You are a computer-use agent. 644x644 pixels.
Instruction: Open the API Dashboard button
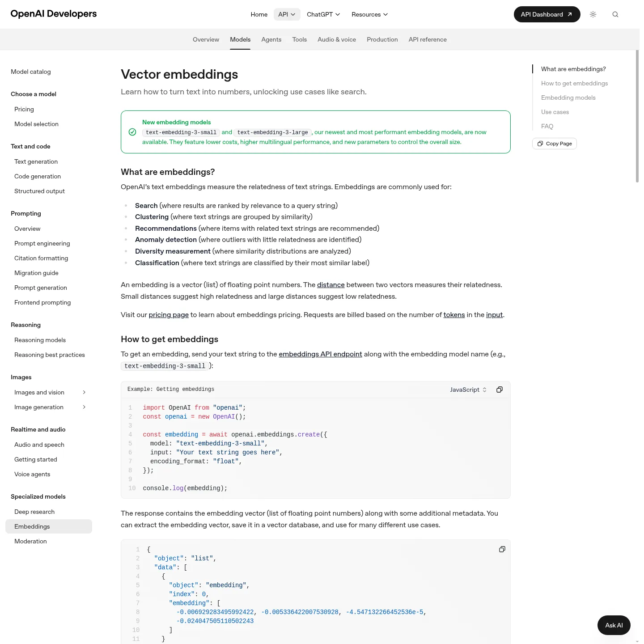tap(547, 14)
